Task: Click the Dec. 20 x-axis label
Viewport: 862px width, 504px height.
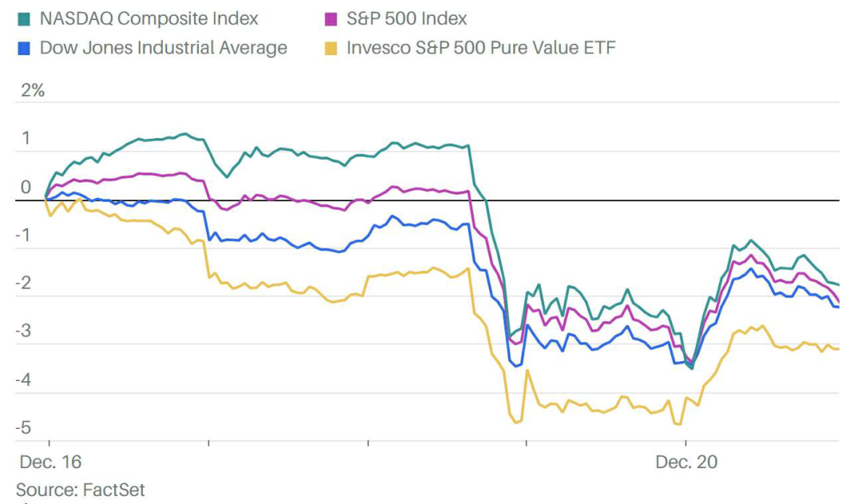Action: [x=686, y=462]
